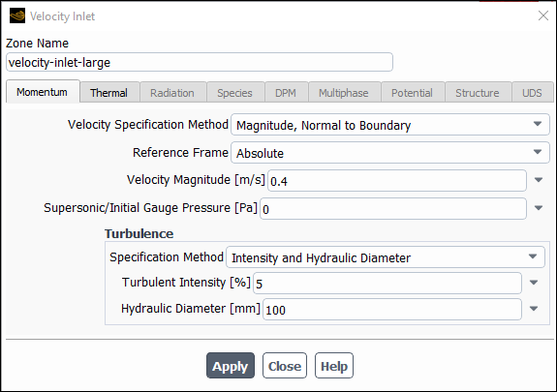Switch to the Thermal tab

[109, 93]
